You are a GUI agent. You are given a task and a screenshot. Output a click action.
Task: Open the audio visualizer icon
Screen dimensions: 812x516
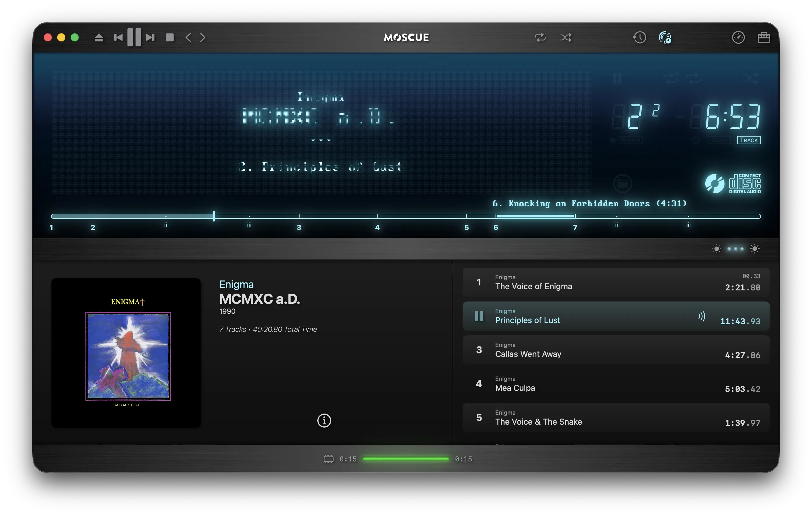pos(665,37)
